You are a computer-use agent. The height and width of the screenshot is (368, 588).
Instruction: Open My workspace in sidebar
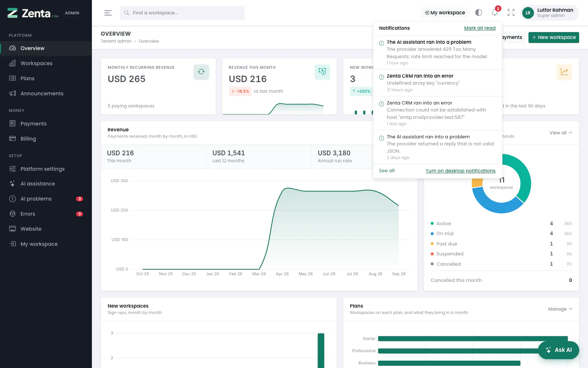(x=46, y=244)
